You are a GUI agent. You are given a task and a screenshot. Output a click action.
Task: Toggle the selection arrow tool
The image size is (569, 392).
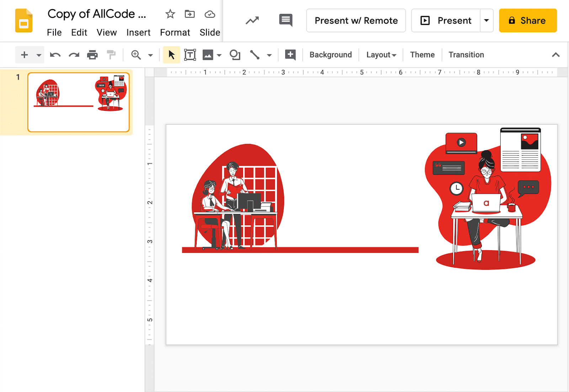pyautogui.click(x=171, y=55)
